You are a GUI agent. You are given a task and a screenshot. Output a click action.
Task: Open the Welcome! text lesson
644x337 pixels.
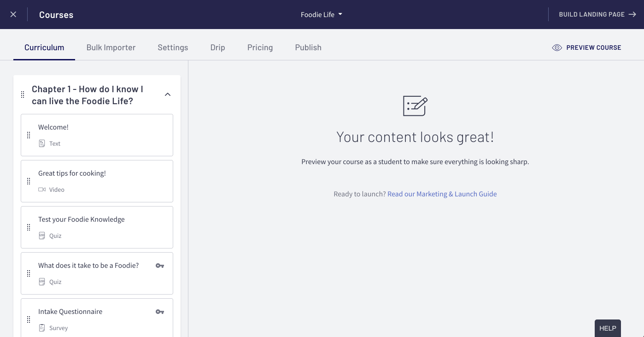coord(97,135)
